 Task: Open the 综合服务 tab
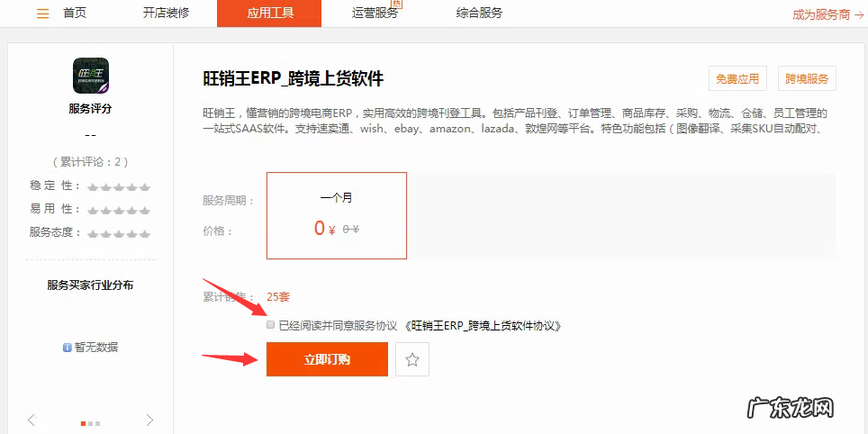click(479, 14)
